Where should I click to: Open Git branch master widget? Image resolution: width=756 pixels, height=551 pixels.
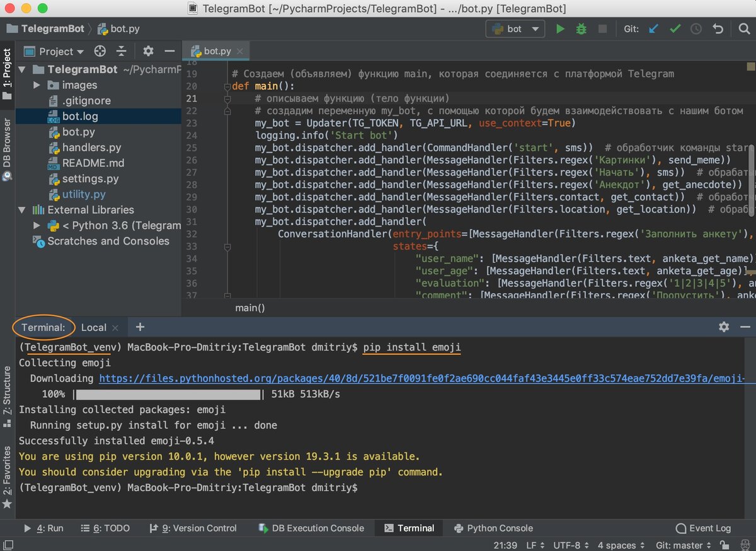click(683, 545)
